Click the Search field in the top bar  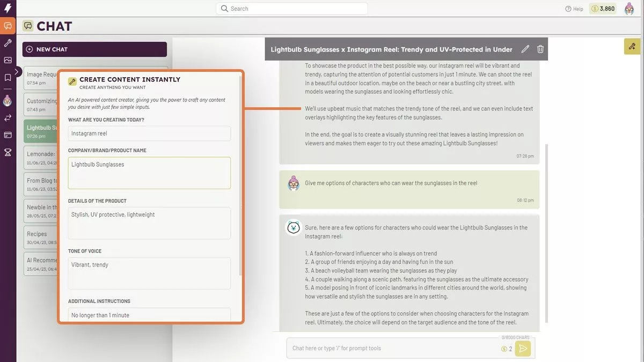[292, 9]
